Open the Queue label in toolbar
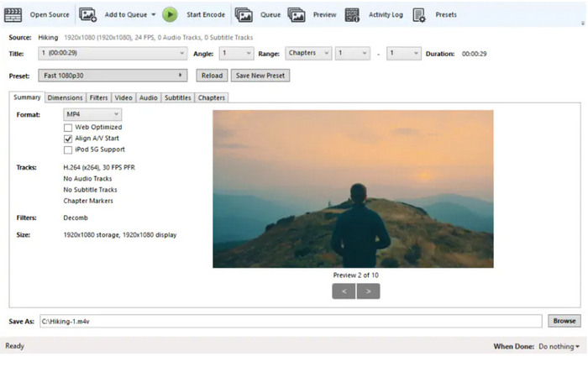 270,14
